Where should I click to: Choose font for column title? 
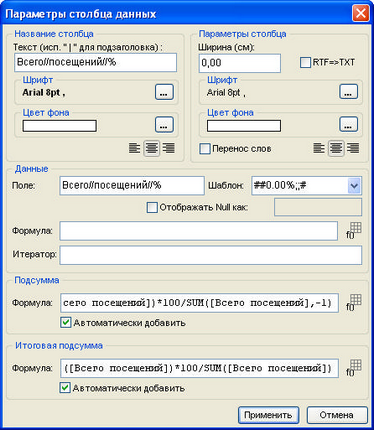pos(164,92)
